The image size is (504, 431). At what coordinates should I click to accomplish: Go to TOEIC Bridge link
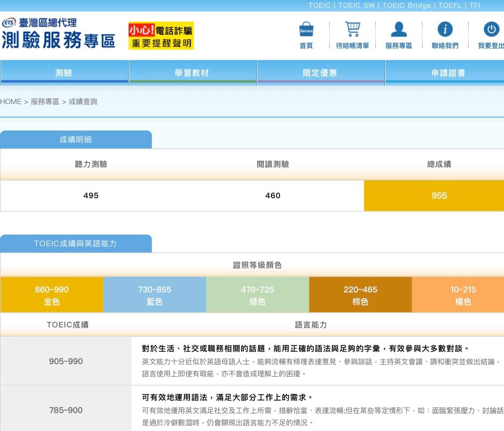pos(406,5)
